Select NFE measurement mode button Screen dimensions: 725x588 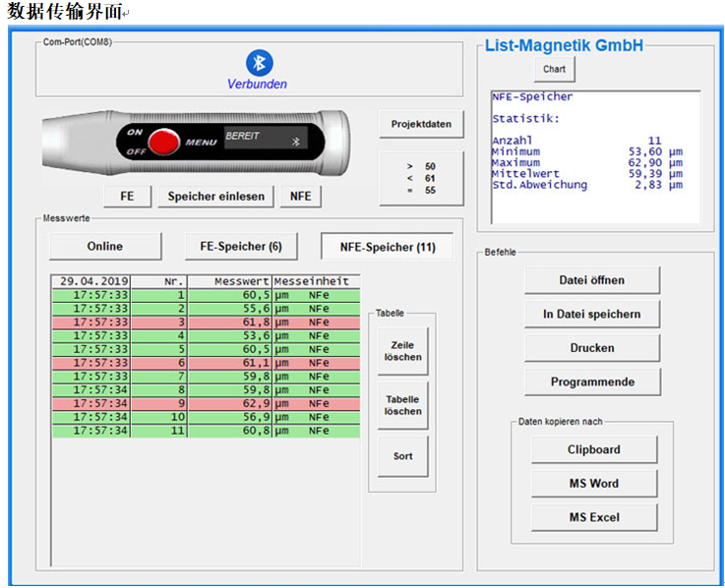tap(301, 197)
